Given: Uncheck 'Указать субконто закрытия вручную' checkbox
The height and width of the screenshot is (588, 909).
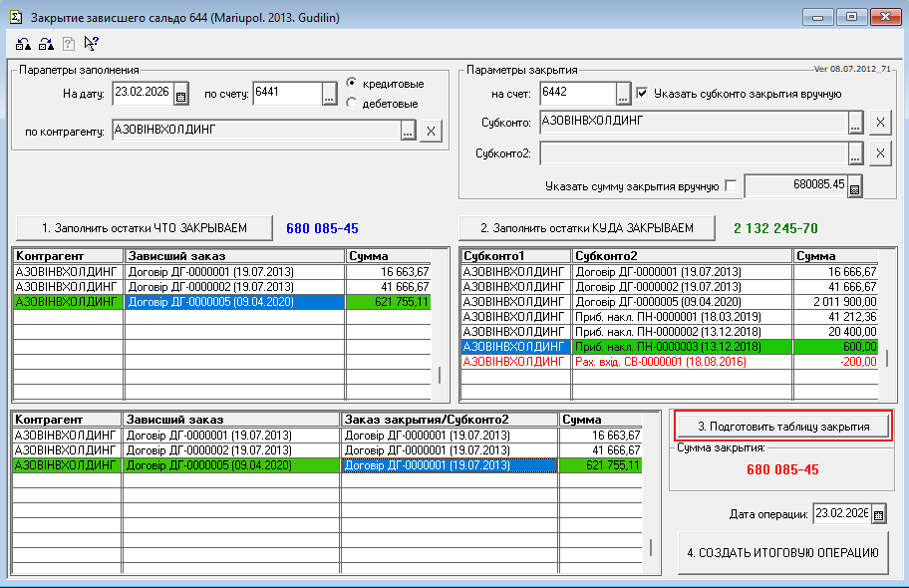Looking at the screenshot, I should (x=643, y=94).
